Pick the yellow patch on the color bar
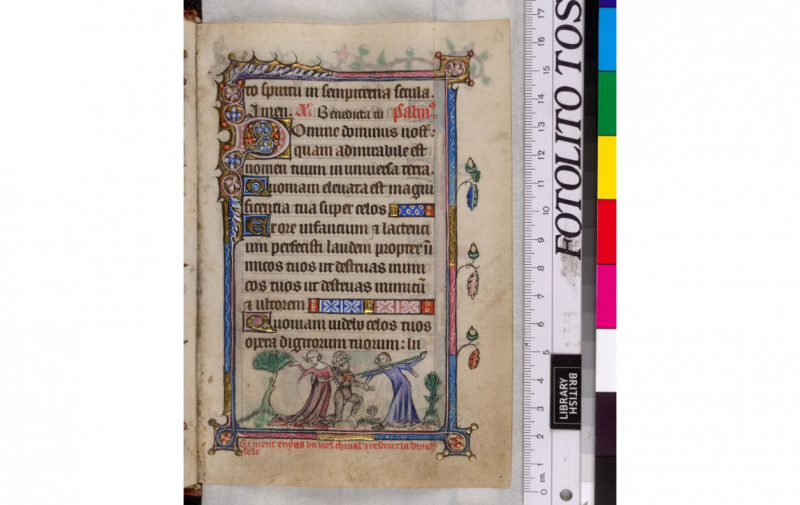Screen dimensions: 800x505 point(607,166)
